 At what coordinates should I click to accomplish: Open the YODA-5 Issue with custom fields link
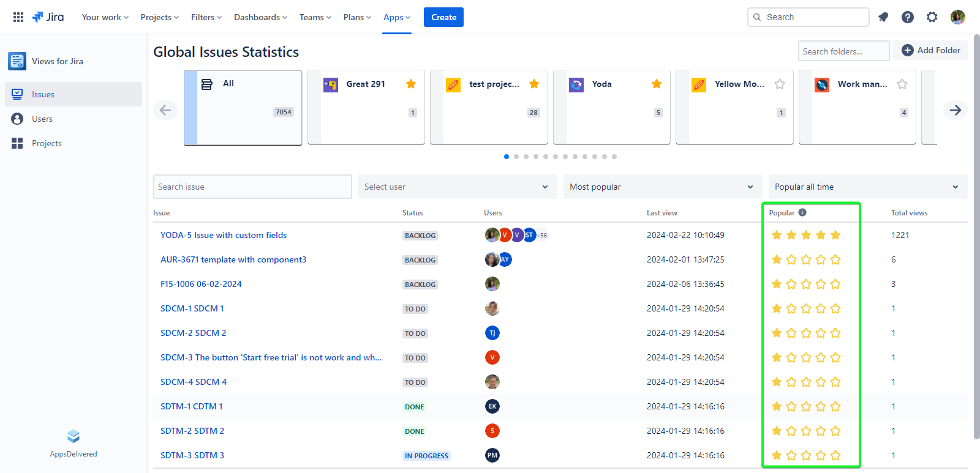click(224, 235)
